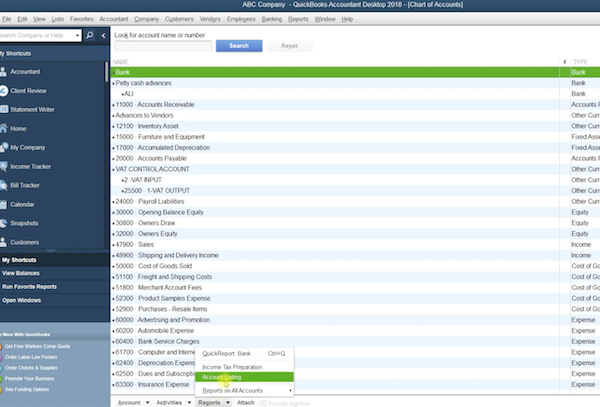Select Account Listing in popup menu
Image resolution: width=600 pixels, height=407 pixels.
(x=245, y=377)
